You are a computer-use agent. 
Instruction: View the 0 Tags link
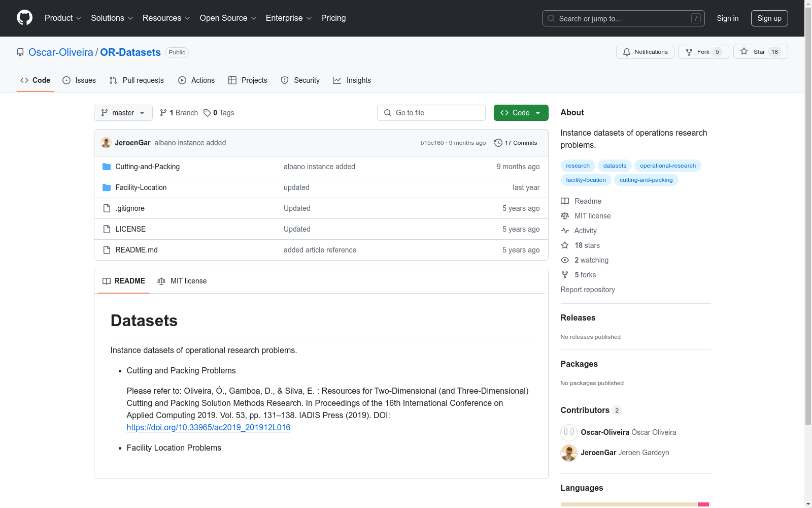[219, 113]
